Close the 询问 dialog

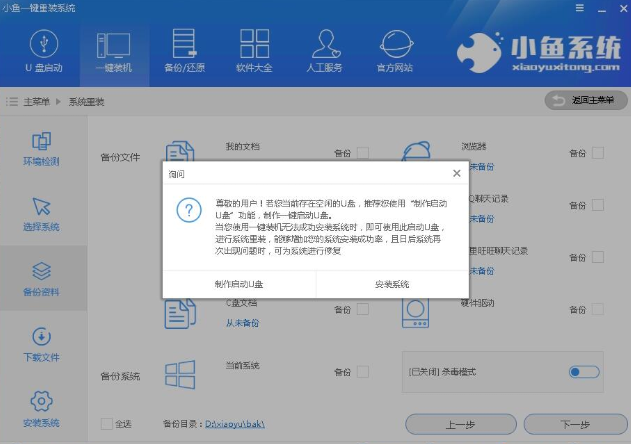457,173
